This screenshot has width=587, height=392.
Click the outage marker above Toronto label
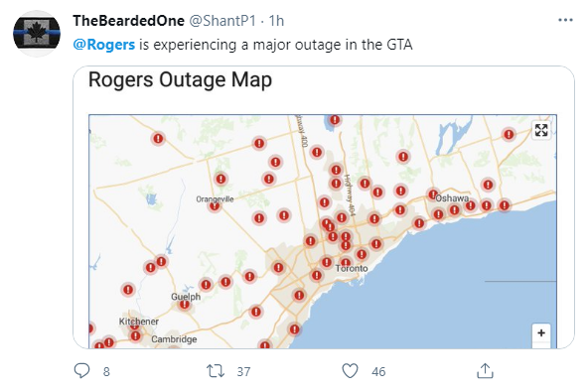346,262
